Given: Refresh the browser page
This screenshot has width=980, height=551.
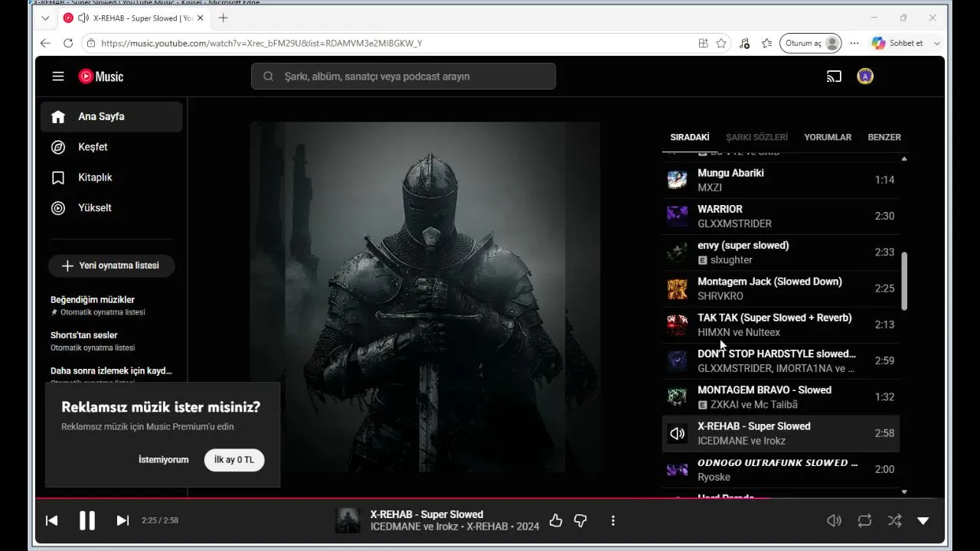Looking at the screenshot, I should tap(68, 44).
